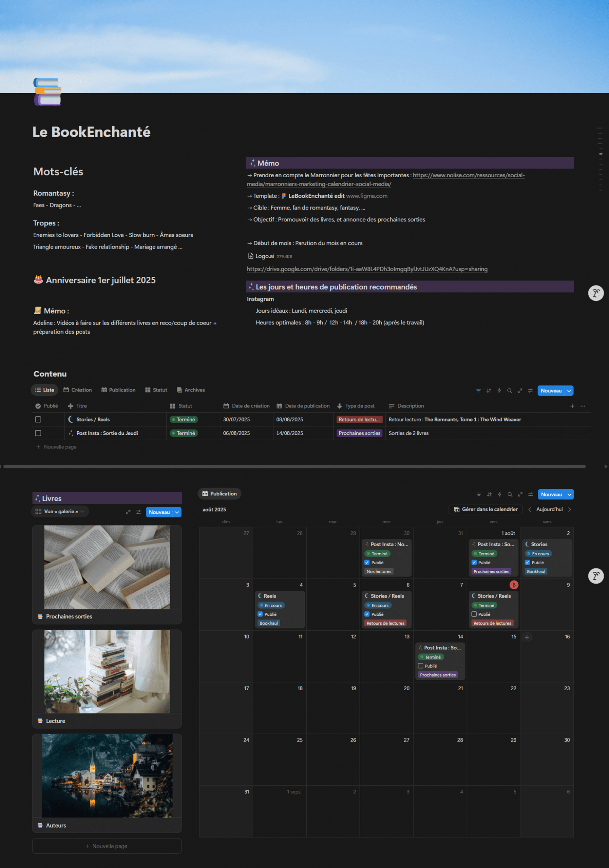Check Publié box for Post Insta: Sortie du Jeudi row
Screen dimensions: 609x868
pyautogui.click(x=38, y=433)
